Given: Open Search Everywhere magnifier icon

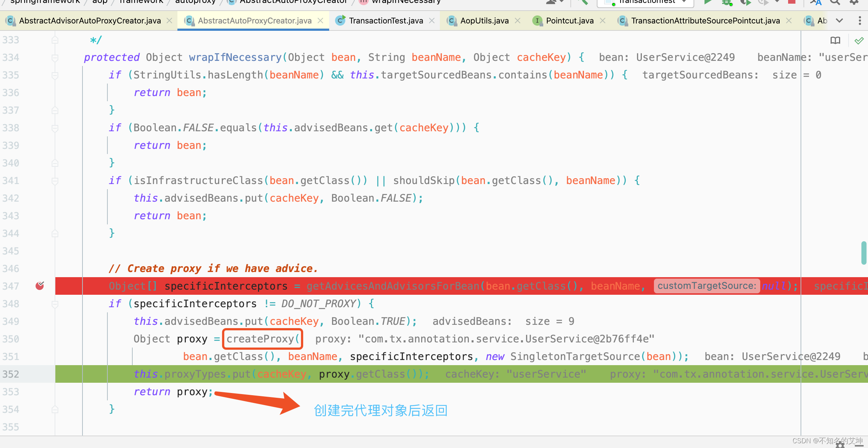Looking at the screenshot, I should tap(835, 2).
